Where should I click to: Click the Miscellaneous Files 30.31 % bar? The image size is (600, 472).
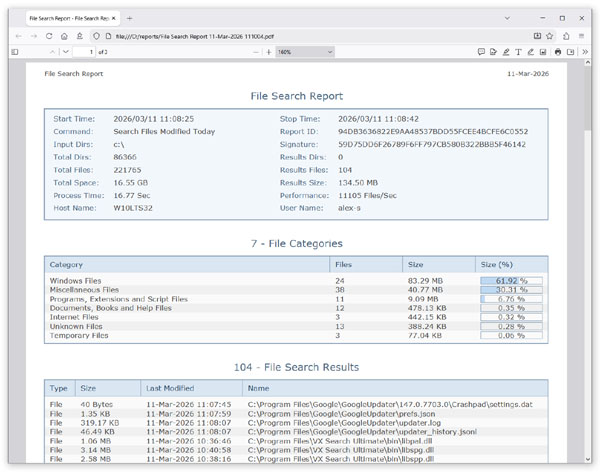(511, 290)
